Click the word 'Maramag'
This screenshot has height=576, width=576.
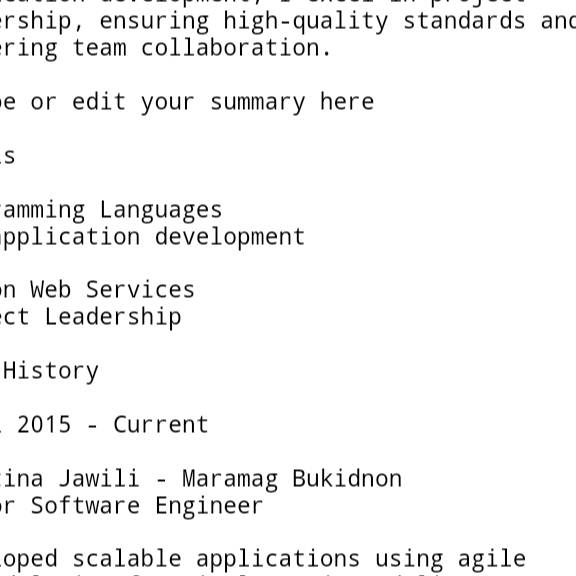[230, 479]
